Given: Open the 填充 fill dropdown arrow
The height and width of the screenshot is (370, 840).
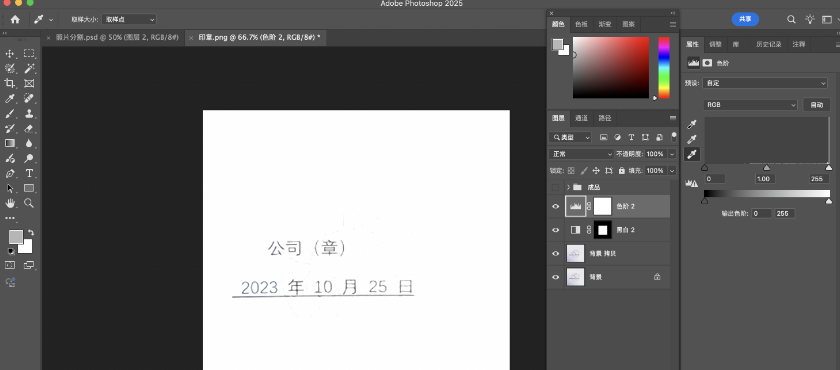Looking at the screenshot, I should 672,171.
